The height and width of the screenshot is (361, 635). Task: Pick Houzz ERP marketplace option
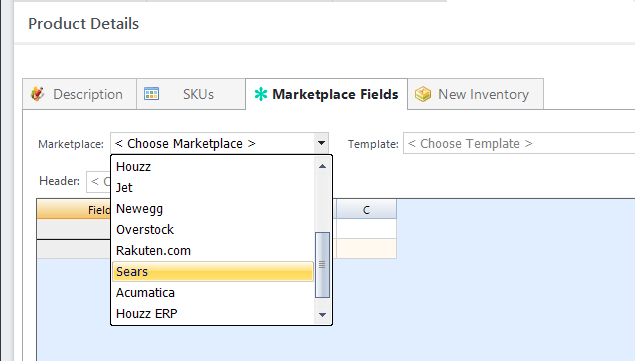pos(213,314)
